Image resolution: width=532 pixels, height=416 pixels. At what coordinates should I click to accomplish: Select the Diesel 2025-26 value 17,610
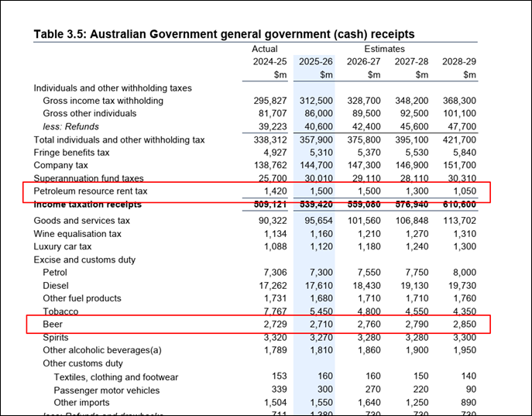point(317,285)
